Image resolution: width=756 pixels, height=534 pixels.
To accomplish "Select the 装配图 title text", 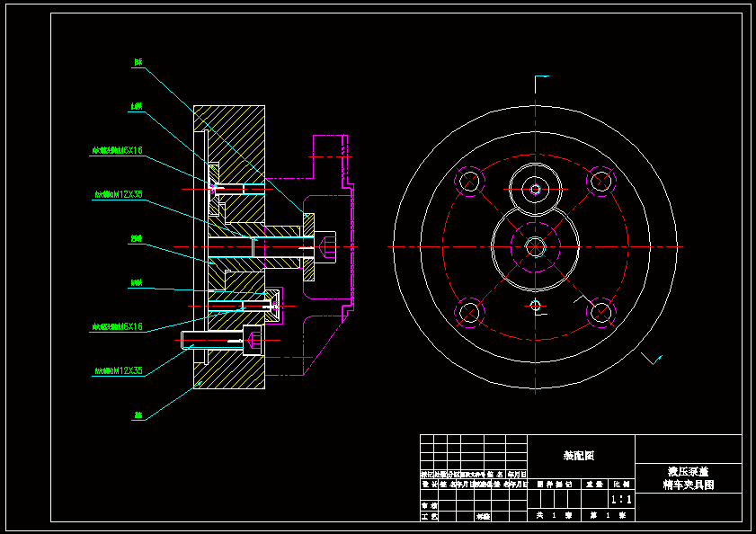I will pyautogui.click(x=579, y=456).
